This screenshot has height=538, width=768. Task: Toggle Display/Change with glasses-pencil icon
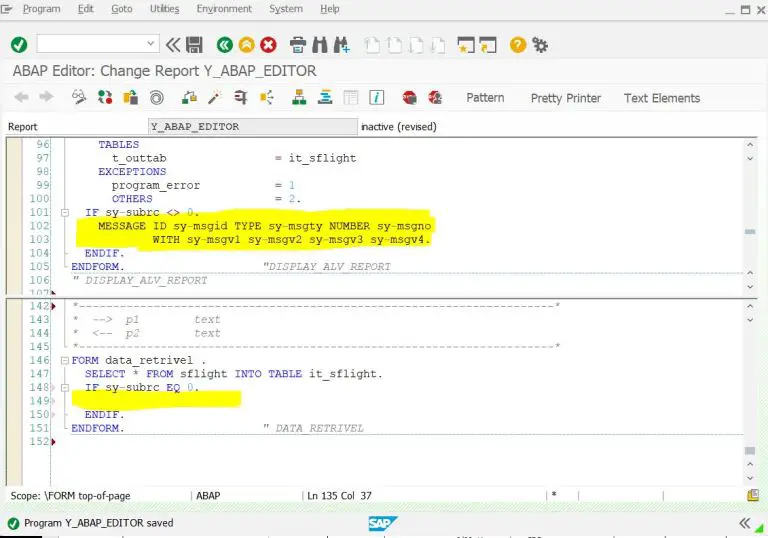78,97
